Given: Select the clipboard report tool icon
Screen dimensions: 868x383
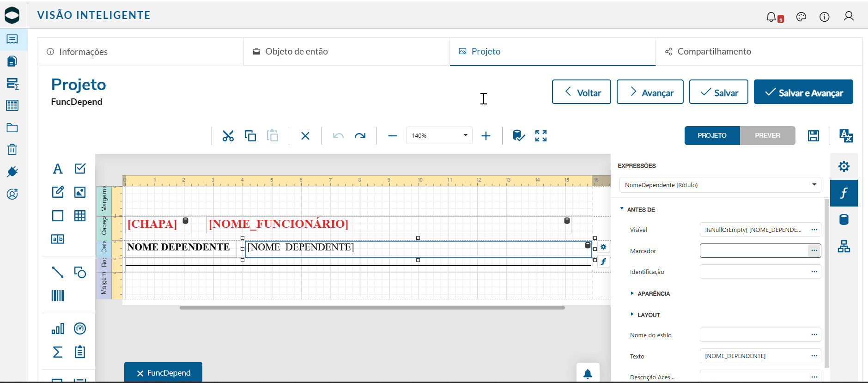Looking at the screenshot, I should click(80, 352).
